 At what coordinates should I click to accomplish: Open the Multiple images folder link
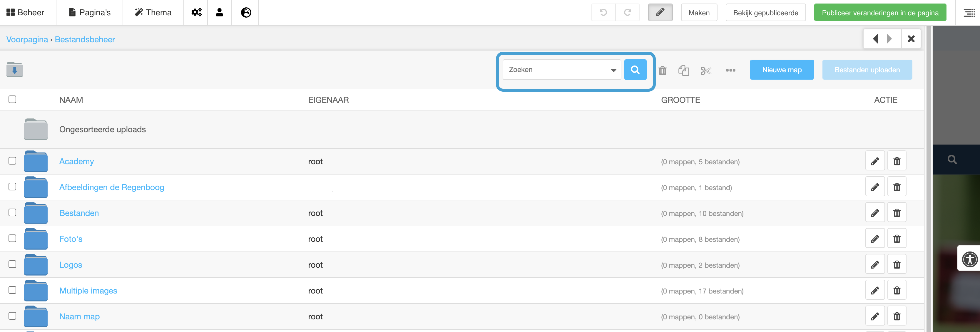pyautogui.click(x=88, y=291)
